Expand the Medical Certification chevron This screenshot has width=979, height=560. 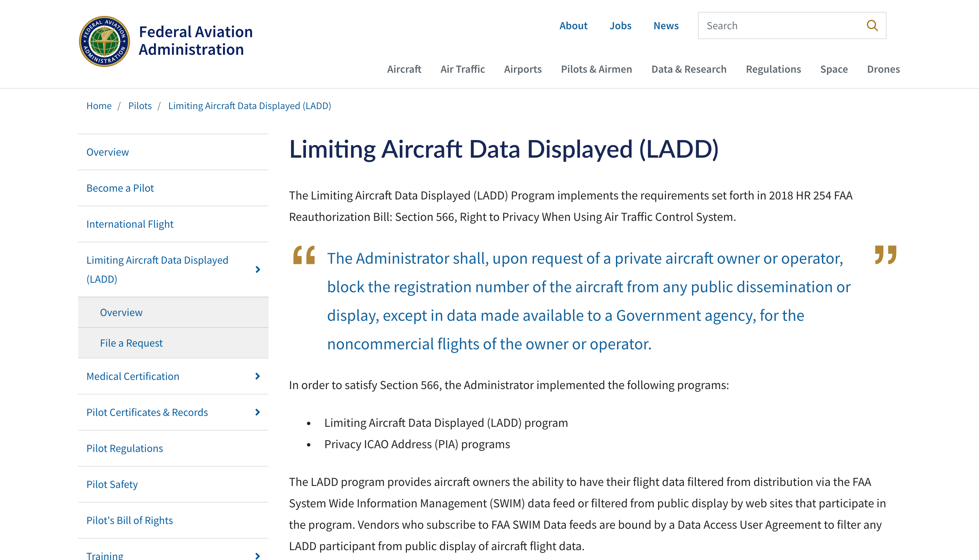[258, 376]
